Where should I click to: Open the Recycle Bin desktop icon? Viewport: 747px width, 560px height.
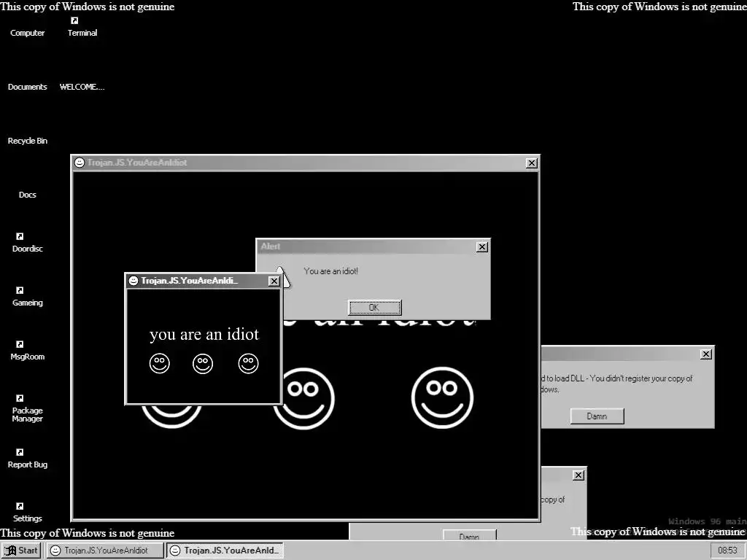(x=27, y=141)
